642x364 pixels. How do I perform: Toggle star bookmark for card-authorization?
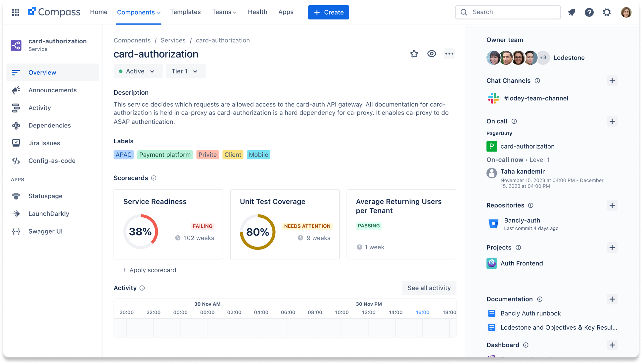(x=414, y=53)
